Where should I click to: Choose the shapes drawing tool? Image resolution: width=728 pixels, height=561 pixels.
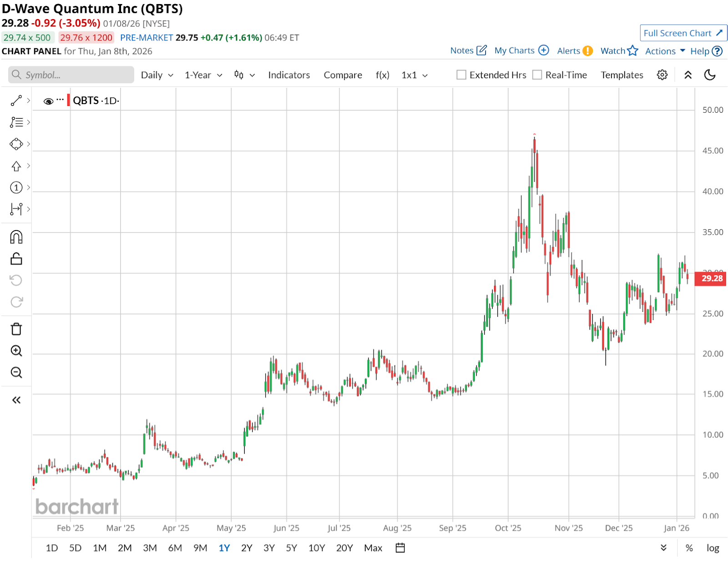point(16,144)
